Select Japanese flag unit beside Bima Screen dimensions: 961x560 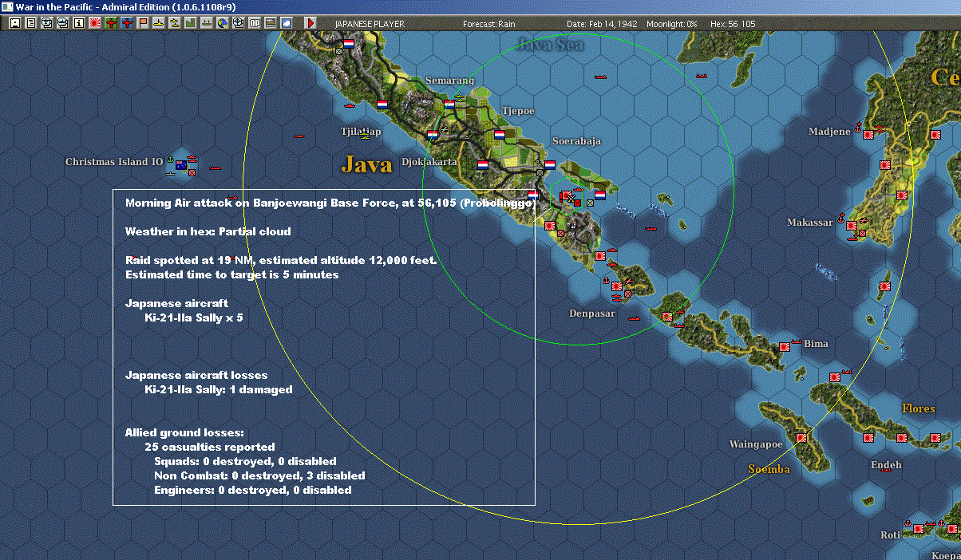click(785, 347)
